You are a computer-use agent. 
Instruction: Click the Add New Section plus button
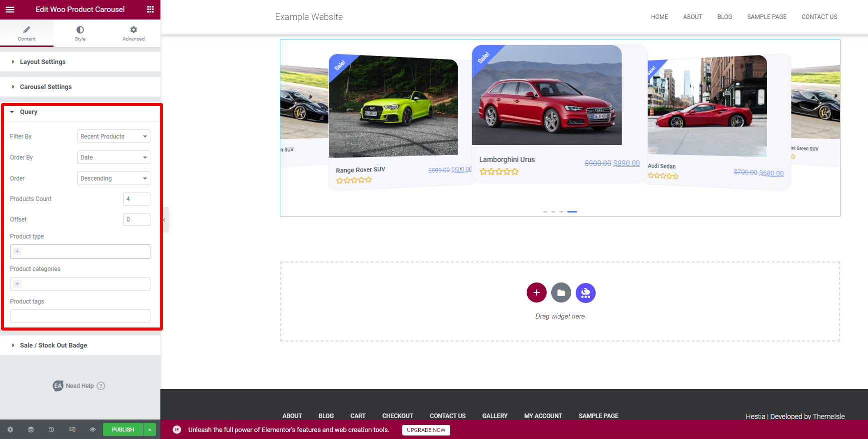tap(536, 292)
